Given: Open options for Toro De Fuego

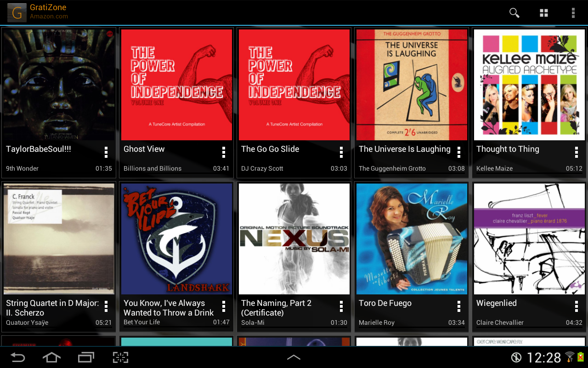Looking at the screenshot, I should point(459,306).
